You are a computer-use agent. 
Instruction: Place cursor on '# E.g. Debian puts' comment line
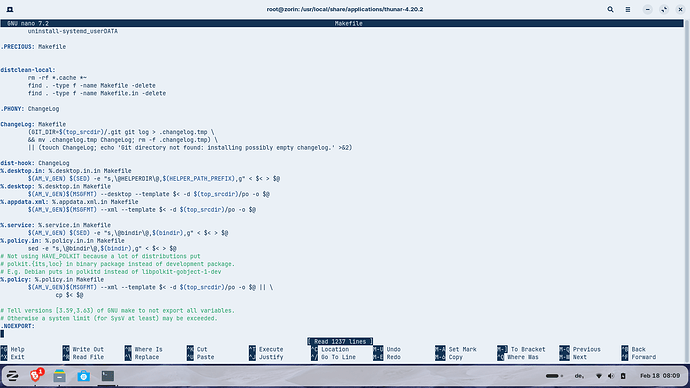pos(110,272)
